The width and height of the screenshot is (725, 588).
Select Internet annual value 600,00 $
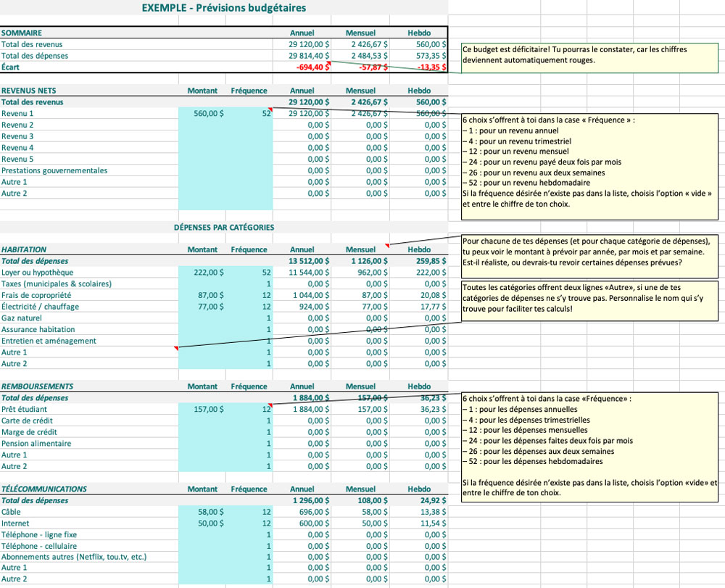[x=315, y=523]
